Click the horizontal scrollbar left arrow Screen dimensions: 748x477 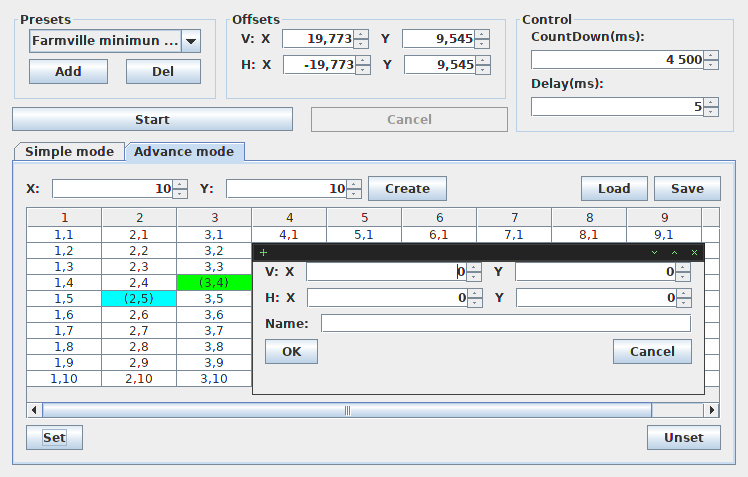pyautogui.click(x=34, y=410)
